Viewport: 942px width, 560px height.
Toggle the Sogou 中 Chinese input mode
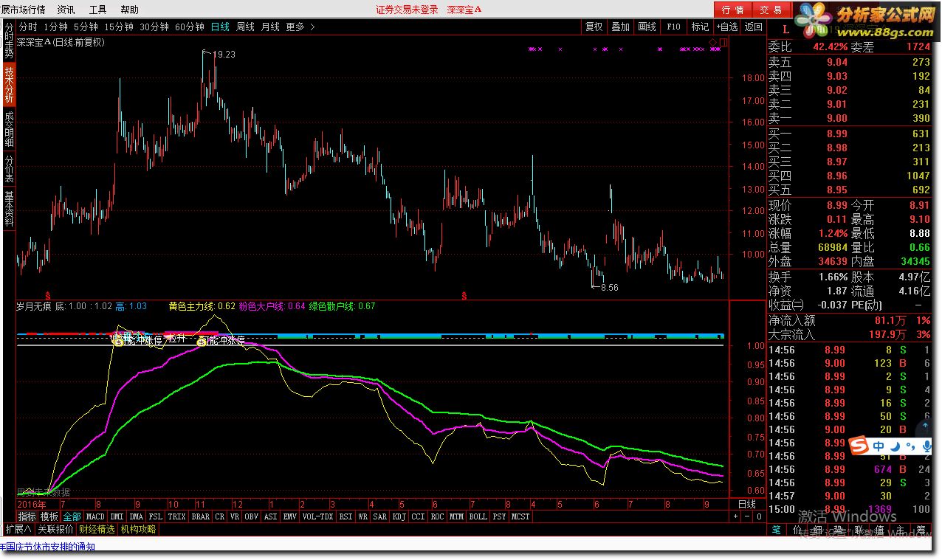click(x=879, y=446)
